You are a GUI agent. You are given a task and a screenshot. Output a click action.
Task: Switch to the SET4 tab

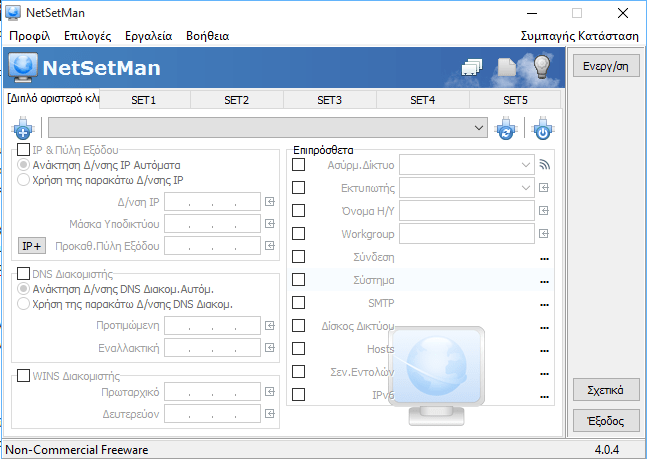[x=423, y=100]
